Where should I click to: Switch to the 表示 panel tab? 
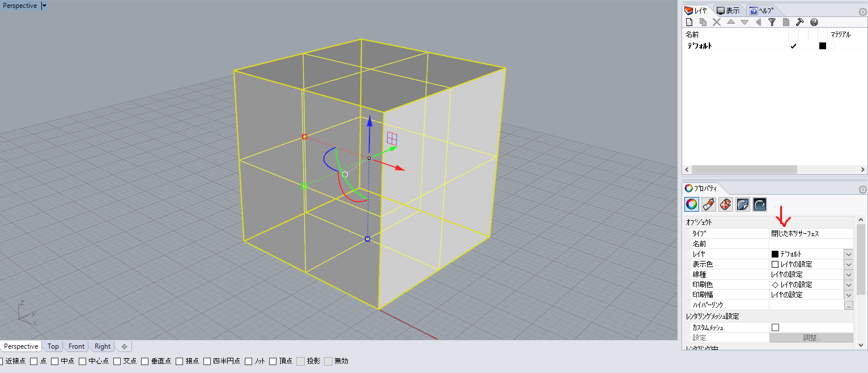728,10
